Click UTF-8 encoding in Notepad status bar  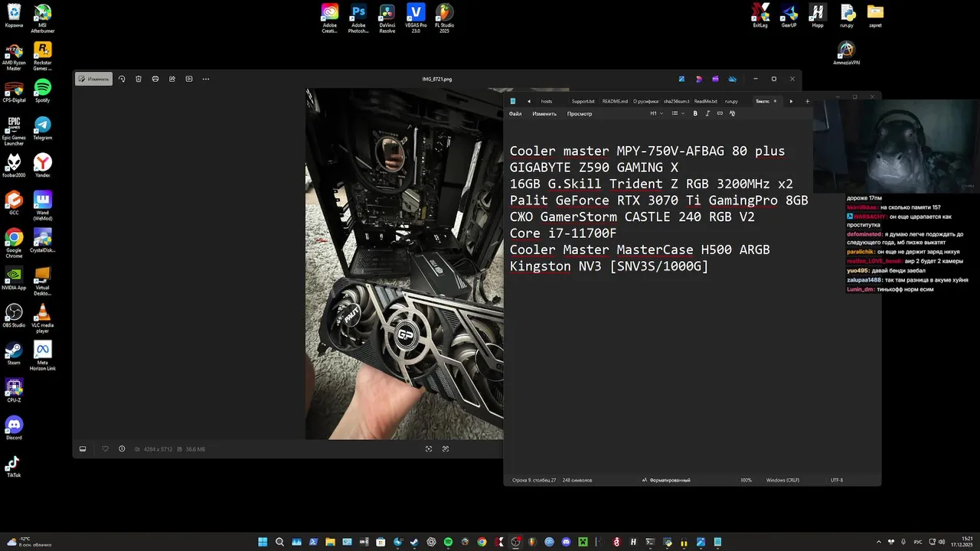click(837, 480)
